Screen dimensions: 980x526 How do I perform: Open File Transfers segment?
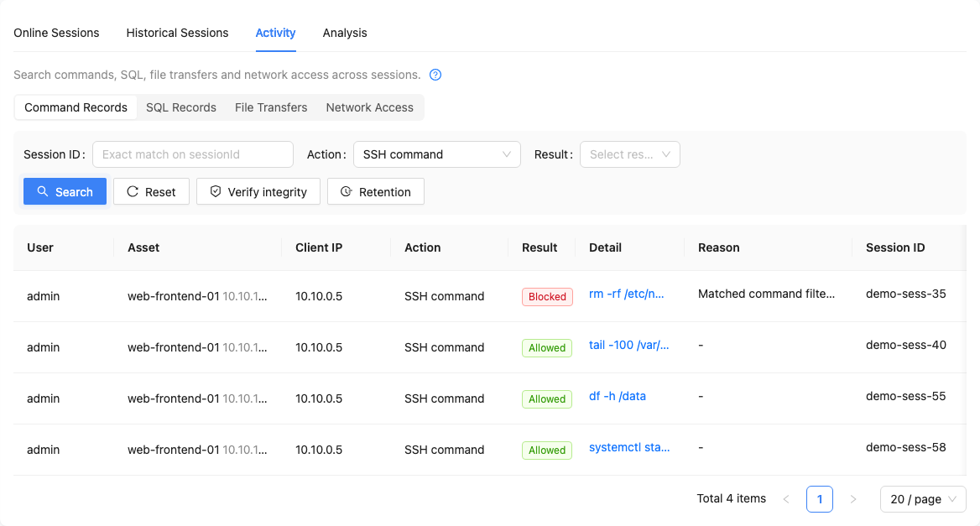point(271,107)
